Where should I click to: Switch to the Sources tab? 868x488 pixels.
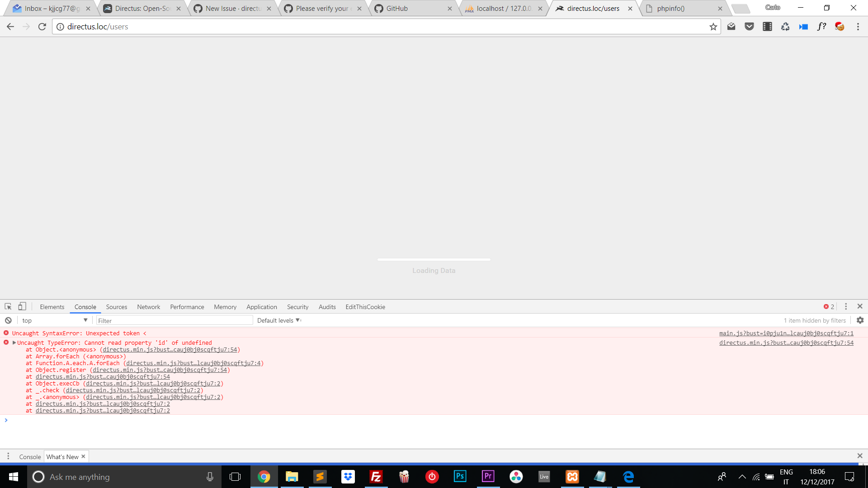116,307
